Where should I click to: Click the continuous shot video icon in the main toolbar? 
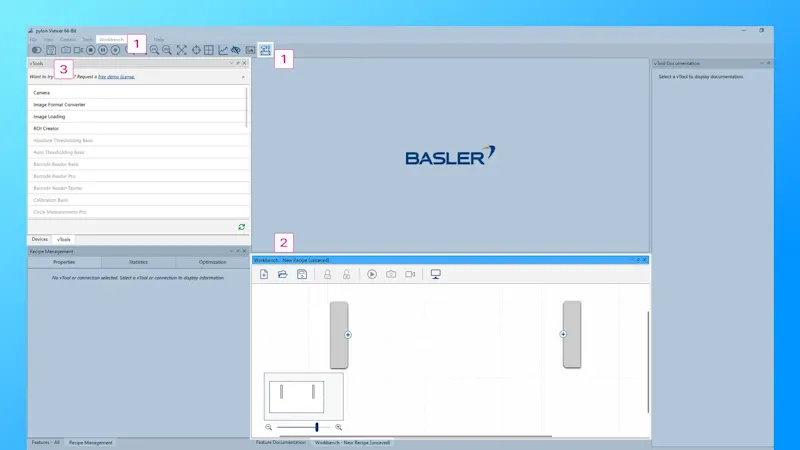tap(78, 50)
